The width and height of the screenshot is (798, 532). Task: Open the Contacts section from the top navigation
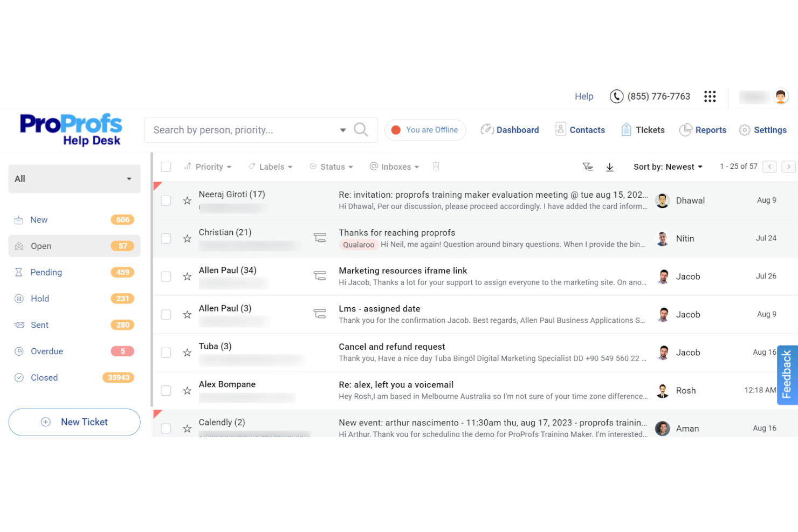[587, 130]
